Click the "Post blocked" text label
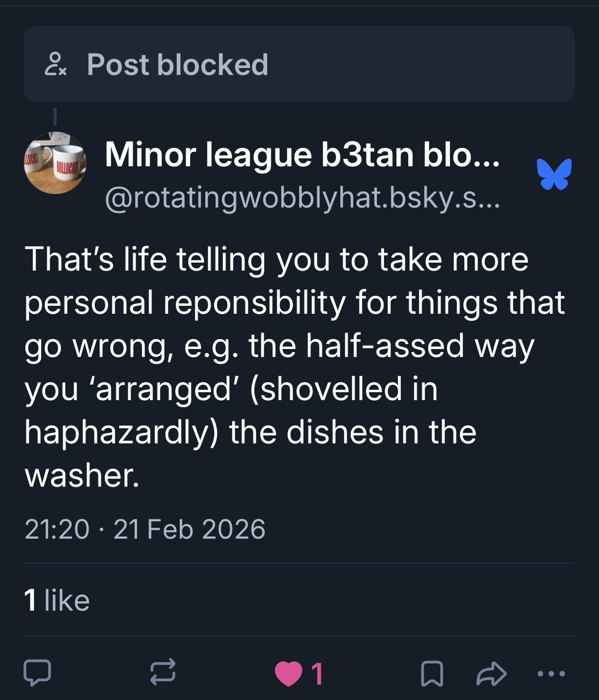The width and height of the screenshot is (599, 700). (x=177, y=65)
